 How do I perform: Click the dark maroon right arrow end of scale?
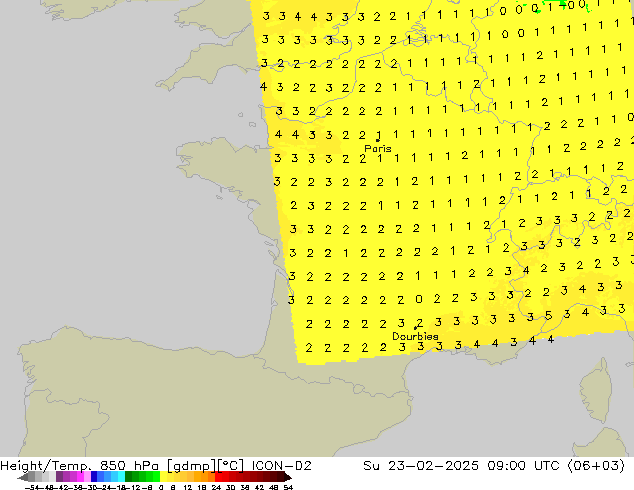288,477
